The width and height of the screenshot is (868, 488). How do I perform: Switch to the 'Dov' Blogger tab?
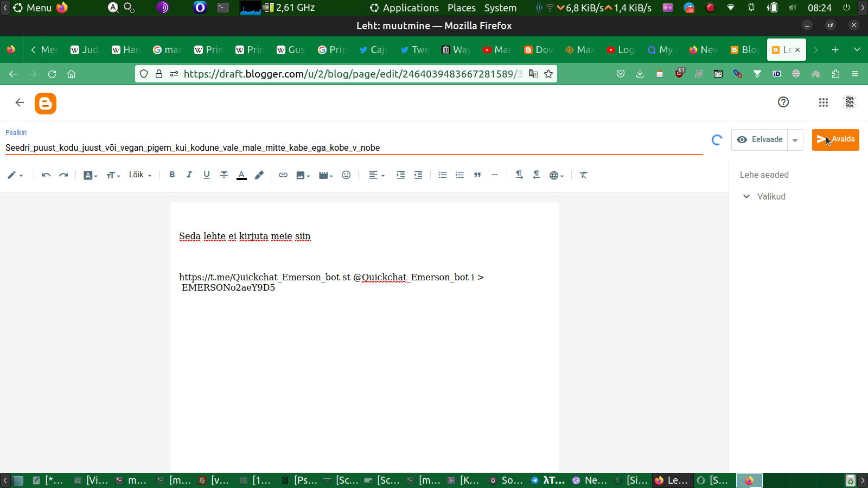[538, 50]
